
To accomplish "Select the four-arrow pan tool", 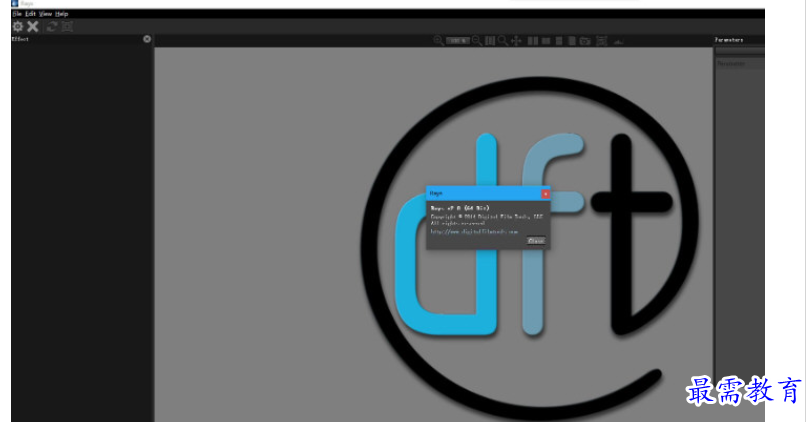I will tap(516, 40).
